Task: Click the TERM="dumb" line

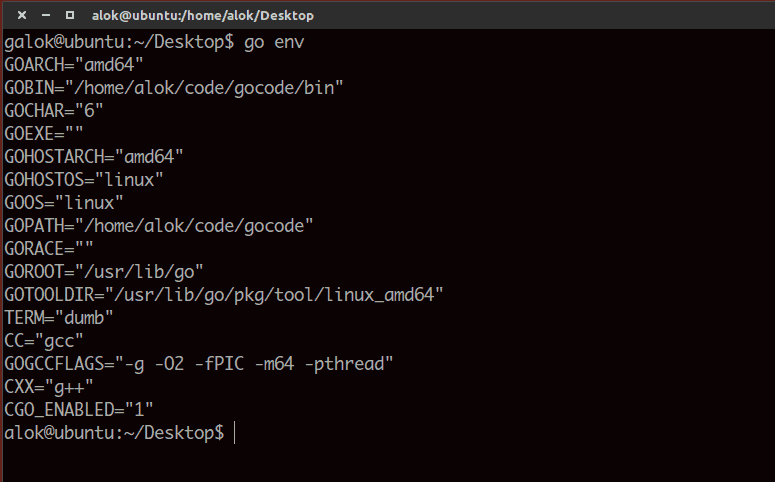Action: (x=59, y=317)
